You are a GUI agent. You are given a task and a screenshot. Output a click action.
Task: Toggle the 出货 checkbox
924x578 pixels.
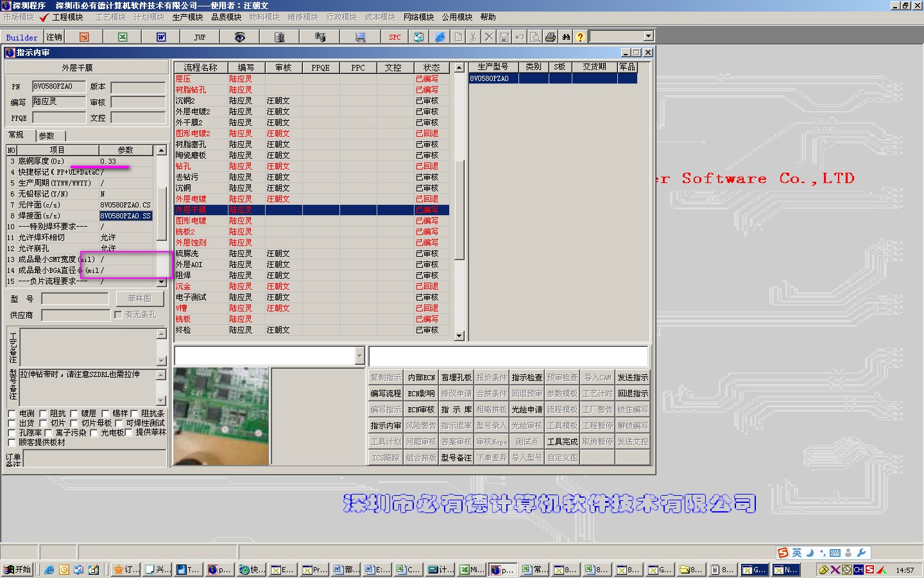point(12,423)
